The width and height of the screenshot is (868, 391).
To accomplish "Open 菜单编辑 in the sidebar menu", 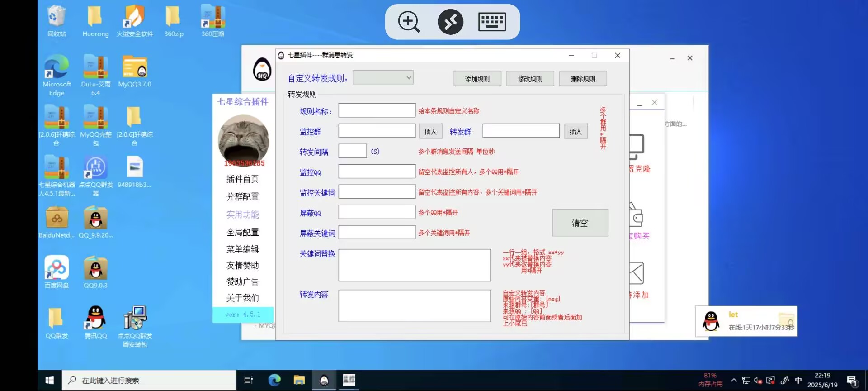I will (x=242, y=249).
